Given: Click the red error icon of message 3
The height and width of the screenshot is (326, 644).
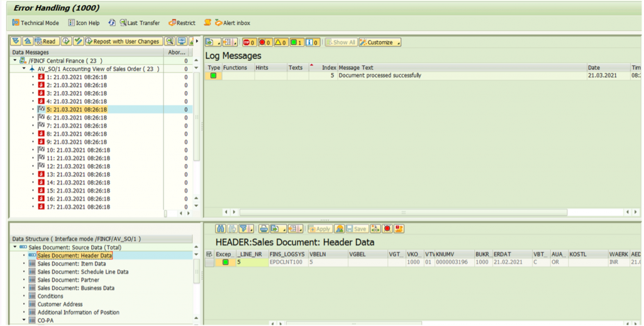Looking at the screenshot, I should pos(41,93).
